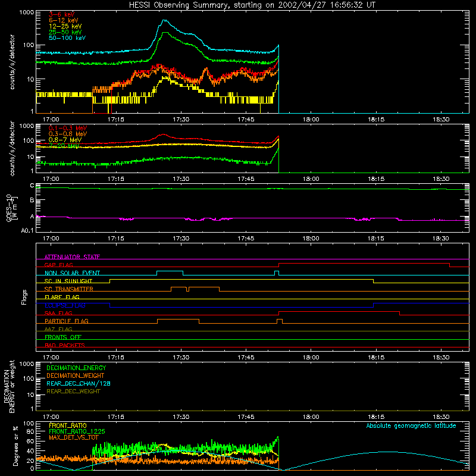Select the yellow 12-25 keV legend label
This screenshot has height=476, width=476.
(x=65, y=26)
